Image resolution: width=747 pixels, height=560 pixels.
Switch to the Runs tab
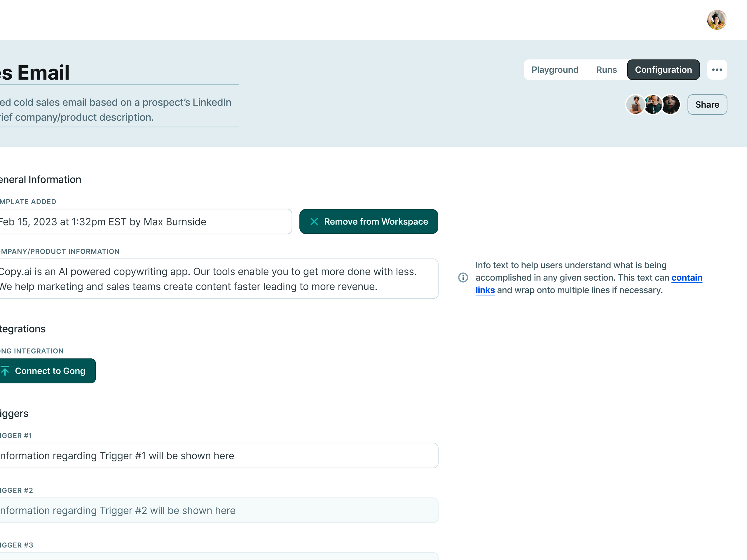pos(607,70)
